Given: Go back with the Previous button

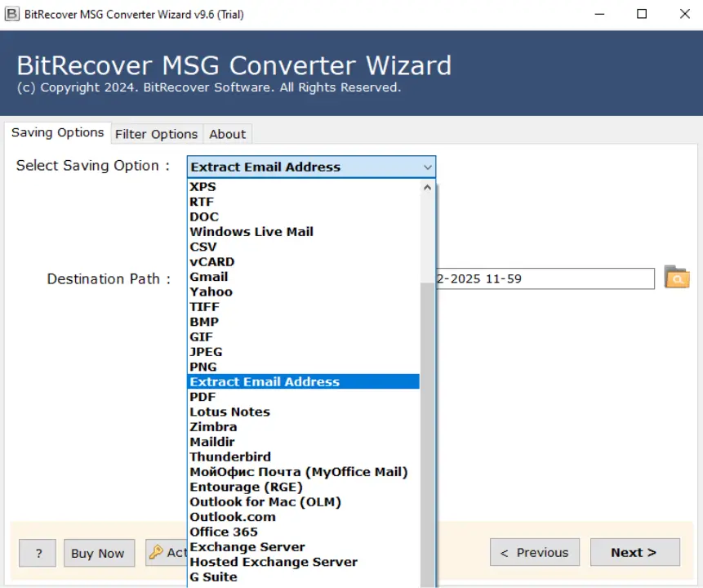Looking at the screenshot, I should tap(535, 552).
